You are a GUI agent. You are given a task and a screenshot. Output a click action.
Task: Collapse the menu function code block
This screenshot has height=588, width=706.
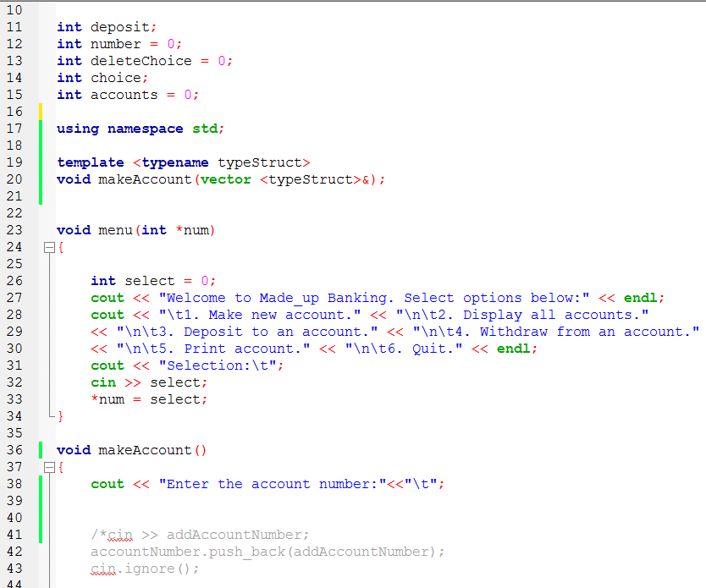click(x=49, y=247)
